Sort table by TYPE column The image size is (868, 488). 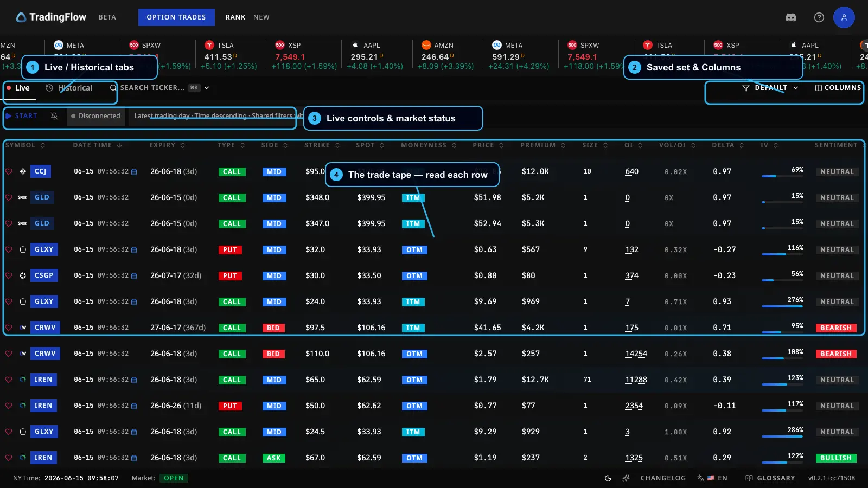(231, 145)
